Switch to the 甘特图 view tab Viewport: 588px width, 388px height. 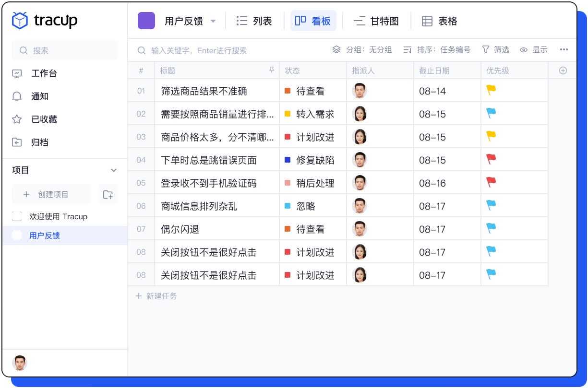click(376, 21)
